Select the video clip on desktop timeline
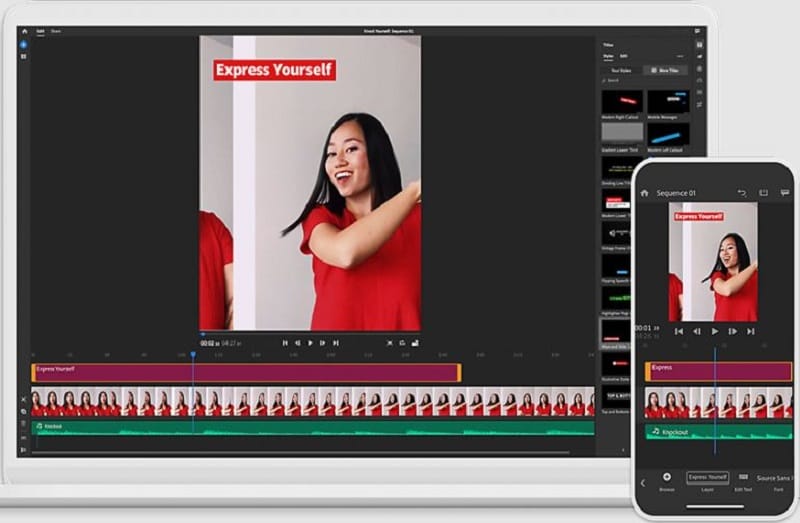Viewport: 800px width, 523px height. tap(313, 402)
